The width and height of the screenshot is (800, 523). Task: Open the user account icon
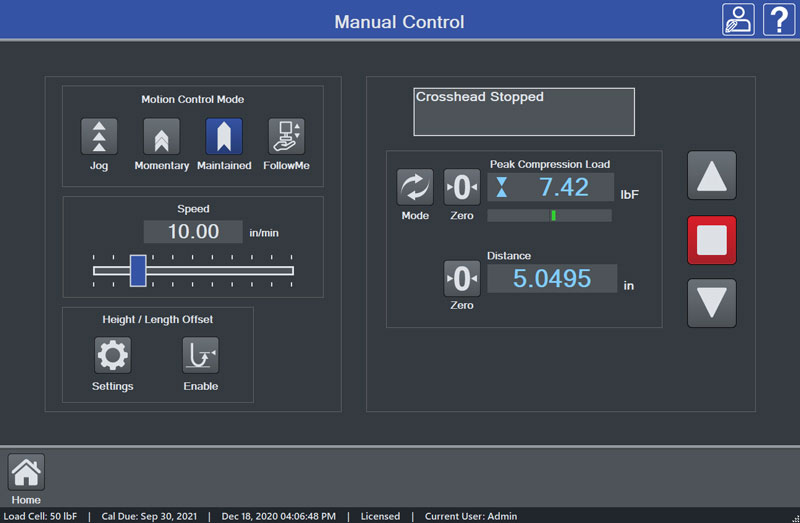click(x=738, y=20)
